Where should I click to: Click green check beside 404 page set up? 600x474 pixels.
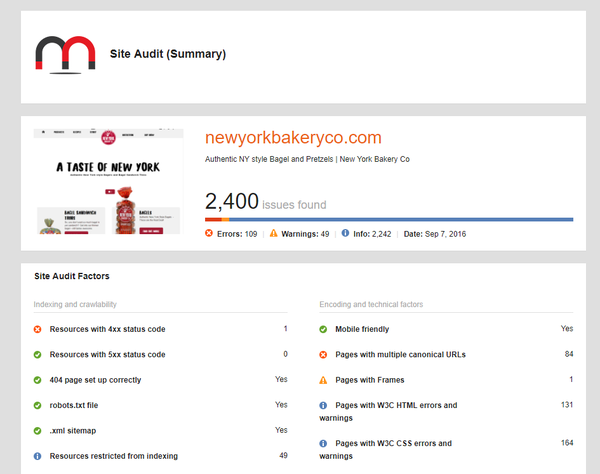(x=38, y=380)
